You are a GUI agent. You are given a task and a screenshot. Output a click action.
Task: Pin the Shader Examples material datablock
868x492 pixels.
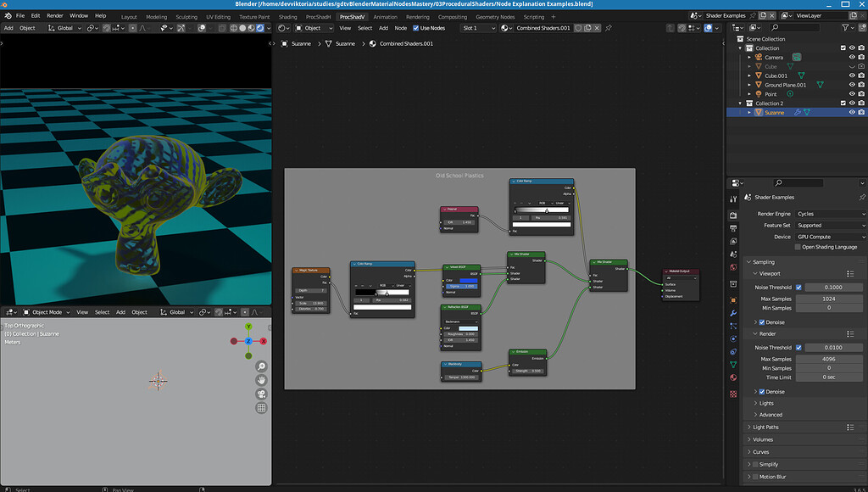(x=862, y=198)
